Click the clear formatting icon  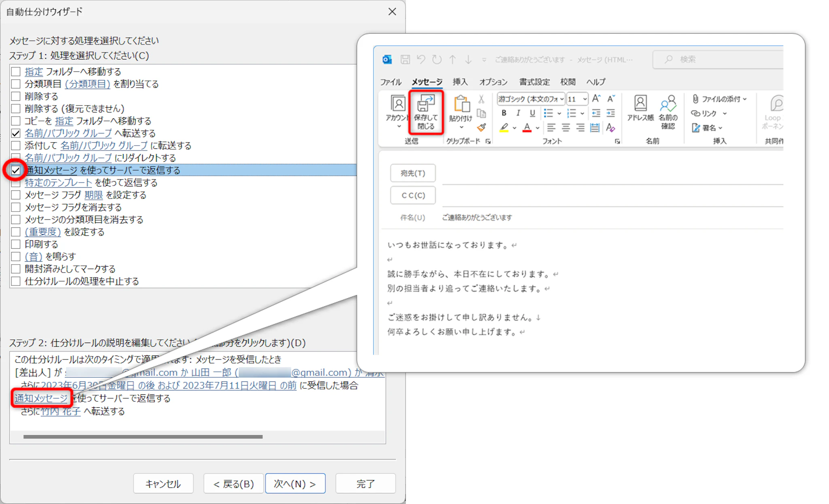pos(610,128)
